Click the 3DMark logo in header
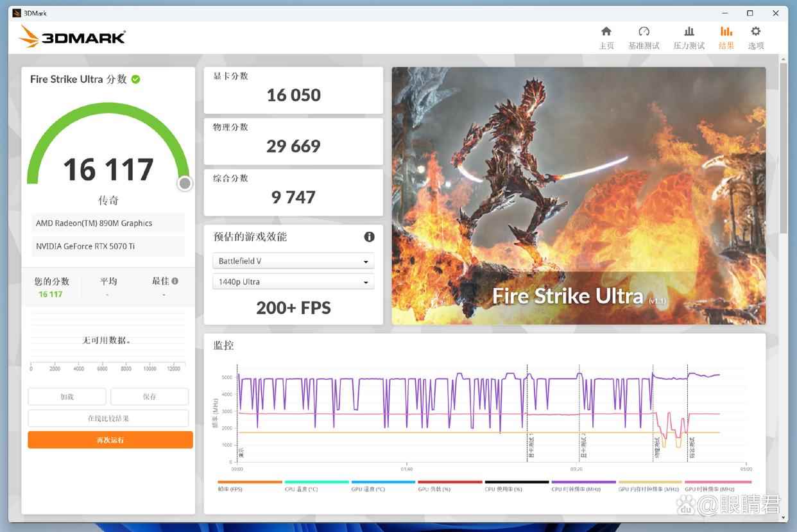 [72, 37]
